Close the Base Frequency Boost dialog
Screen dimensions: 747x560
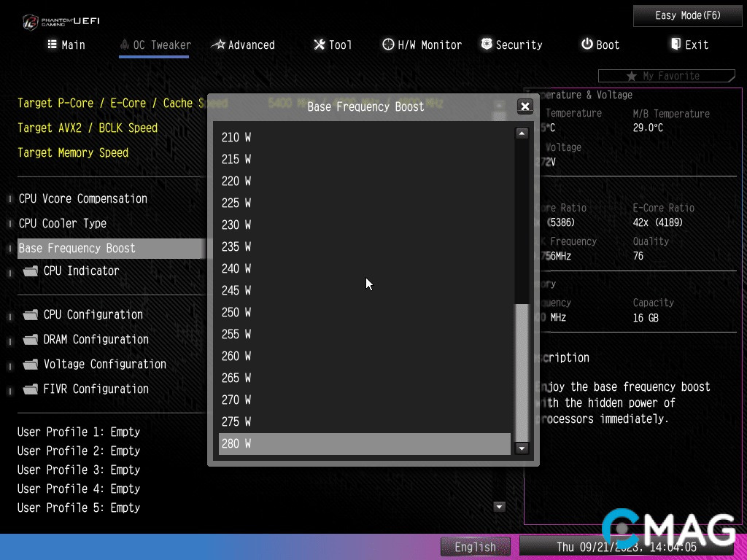point(525,106)
